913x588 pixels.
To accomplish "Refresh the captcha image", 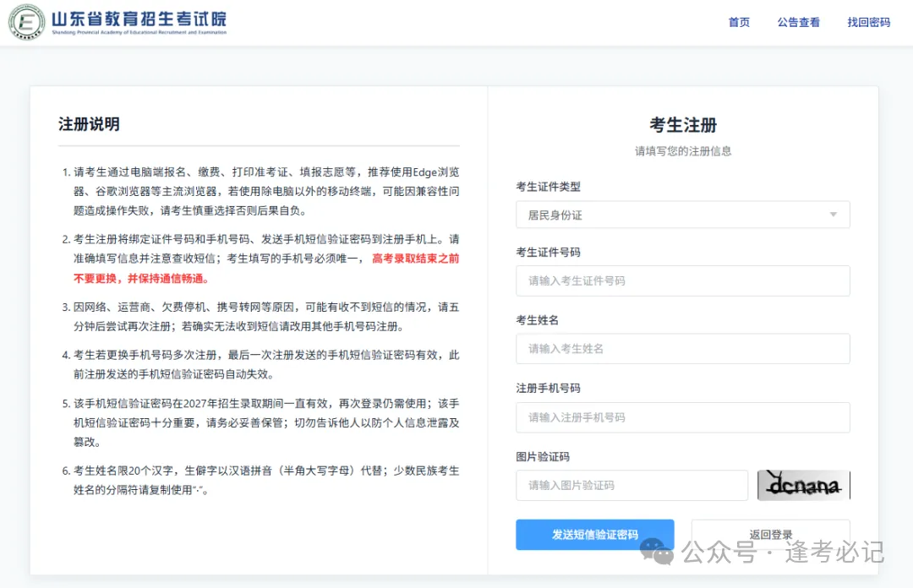I will (x=804, y=485).
